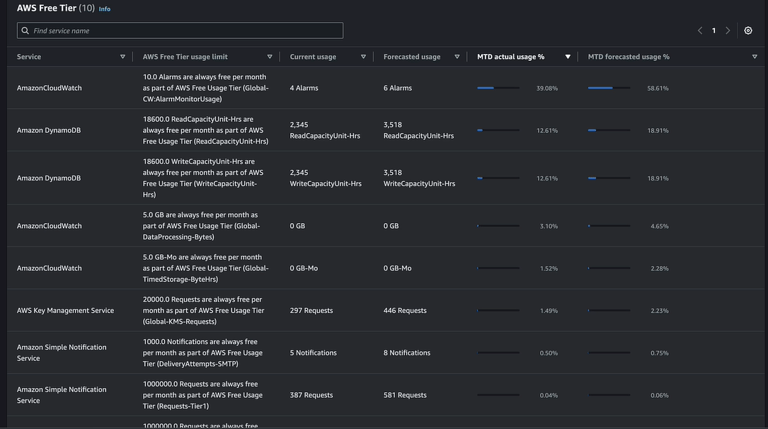Go to previous page arrow
Image resolution: width=768 pixels, height=429 pixels.
[x=700, y=30]
